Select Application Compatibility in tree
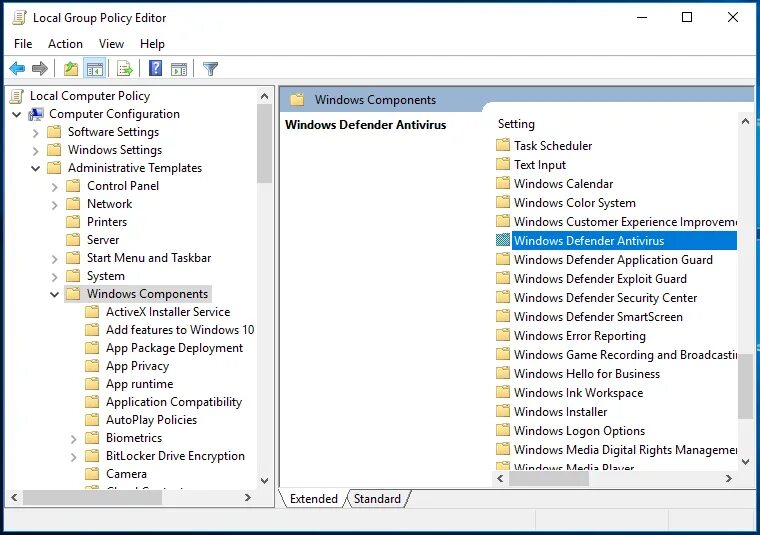The image size is (760, 535). (174, 402)
